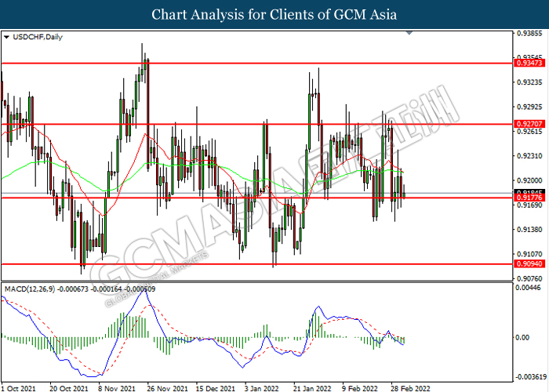Click the USDCHF,Daily chart title text
Image resolution: width=549 pixels, height=392 pixels.
[x=38, y=37]
